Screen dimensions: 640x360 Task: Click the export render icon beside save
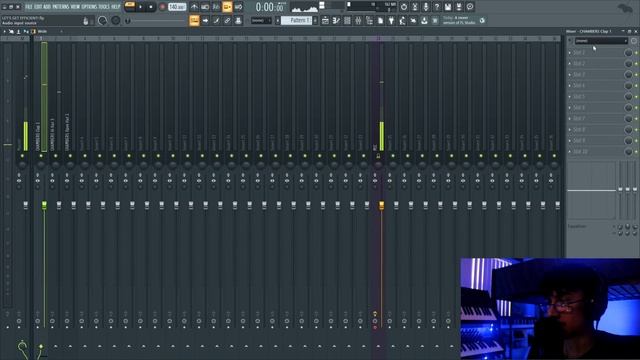pyautogui.click(x=459, y=7)
